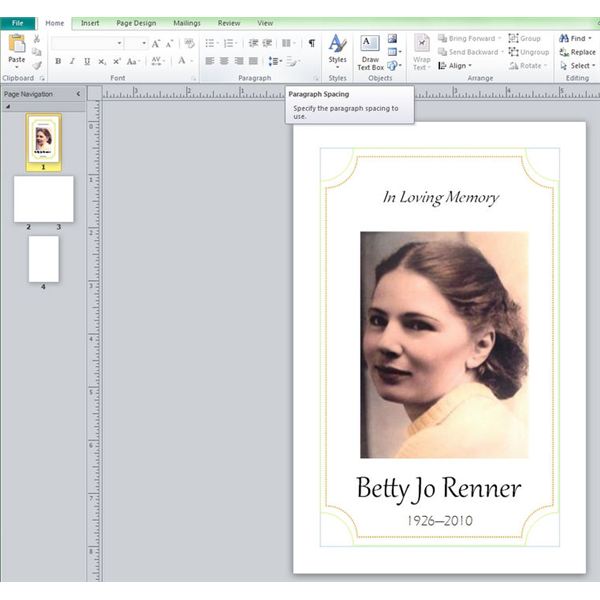Click the Paragraph Spacing icon
This screenshot has width=600, height=600.
click(275, 61)
